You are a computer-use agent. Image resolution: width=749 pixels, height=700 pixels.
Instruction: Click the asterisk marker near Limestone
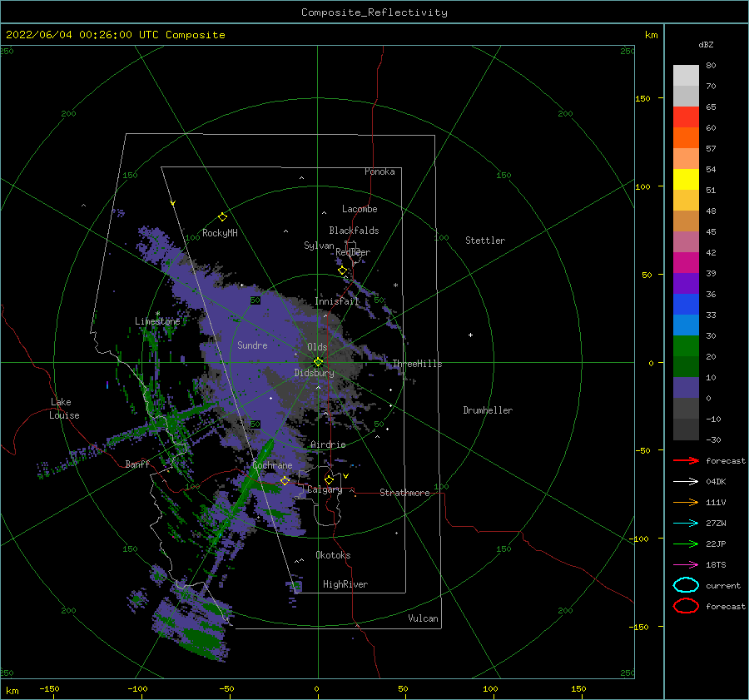tap(157, 314)
